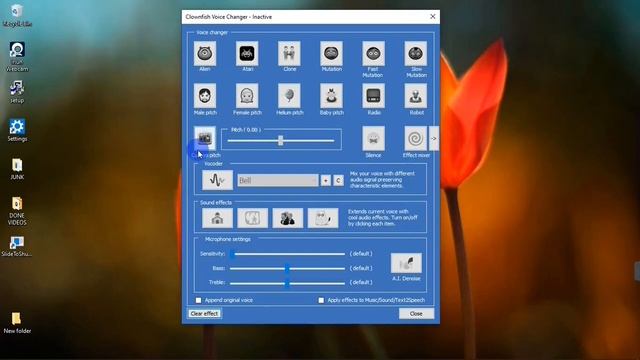
Task: Enable the Fast Mutation voice
Action: point(373,53)
